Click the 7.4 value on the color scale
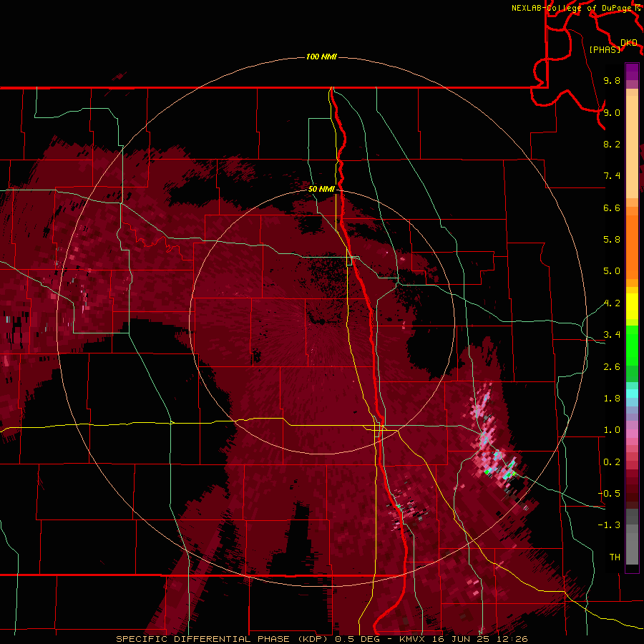 point(612,176)
